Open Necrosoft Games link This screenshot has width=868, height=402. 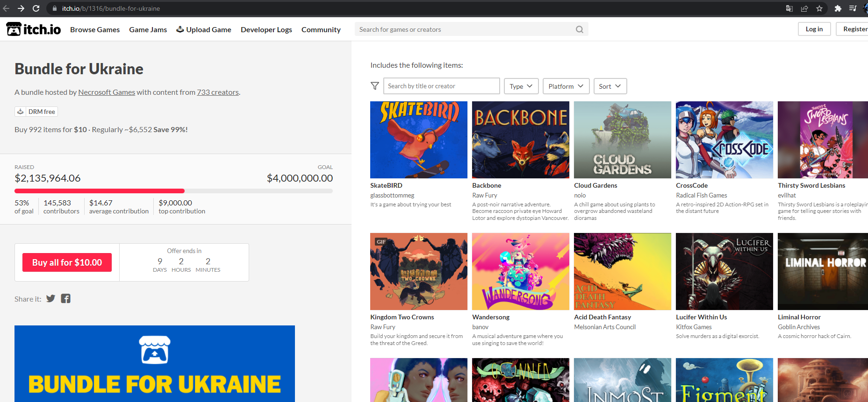point(107,92)
